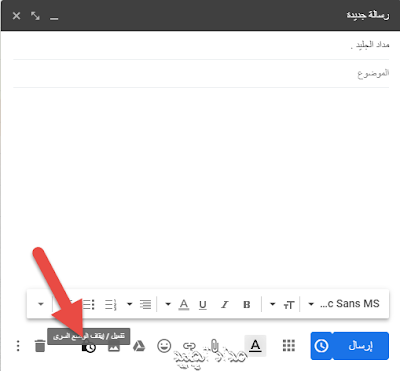400x371 pixels.
Task: Toggle bold formatting
Action: pyautogui.click(x=247, y=305)
